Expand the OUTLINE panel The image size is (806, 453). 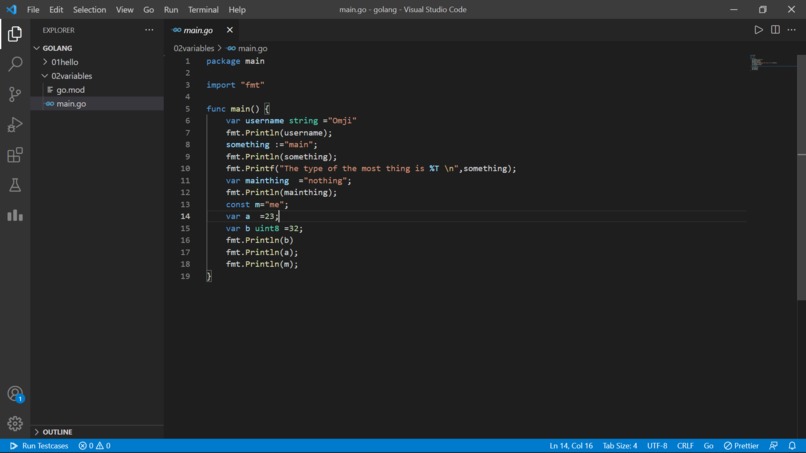point(97,432)
